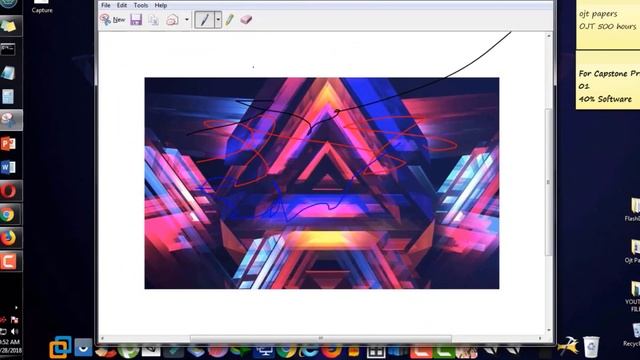The height and width of the screenshot is (360, 640).
Task: Click the scroll down arrow of snip area
Action: (x=549, y=330)
